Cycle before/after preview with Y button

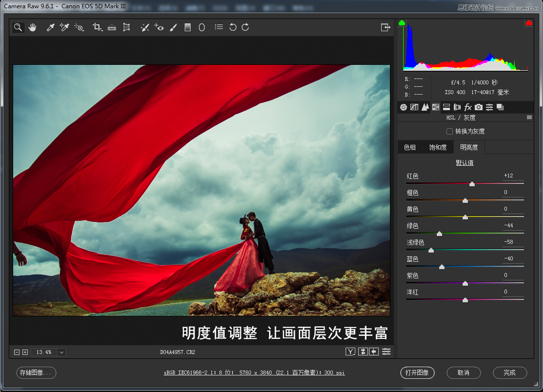(x=350, y=352)
